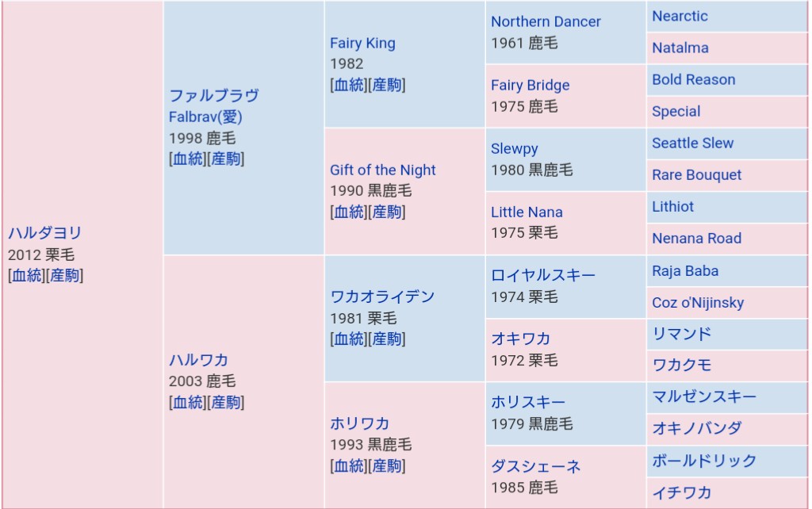This screenshot has width=812, height=509.
Task: Open 血統 link under ホリワカ
Action: [348, 465]
